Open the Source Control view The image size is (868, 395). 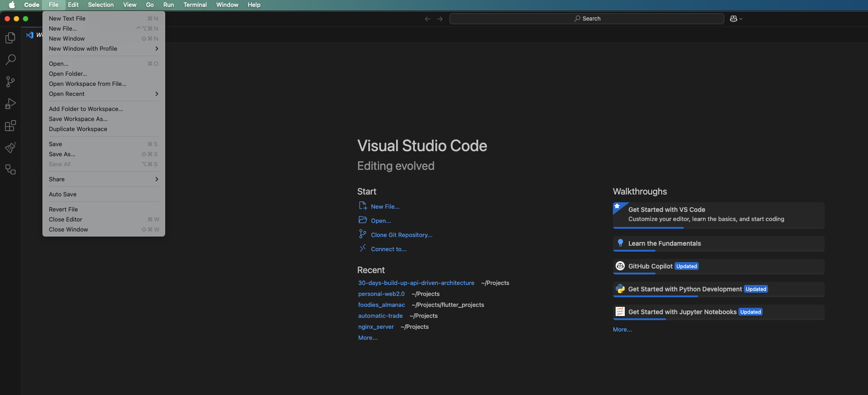click(10, 82)
